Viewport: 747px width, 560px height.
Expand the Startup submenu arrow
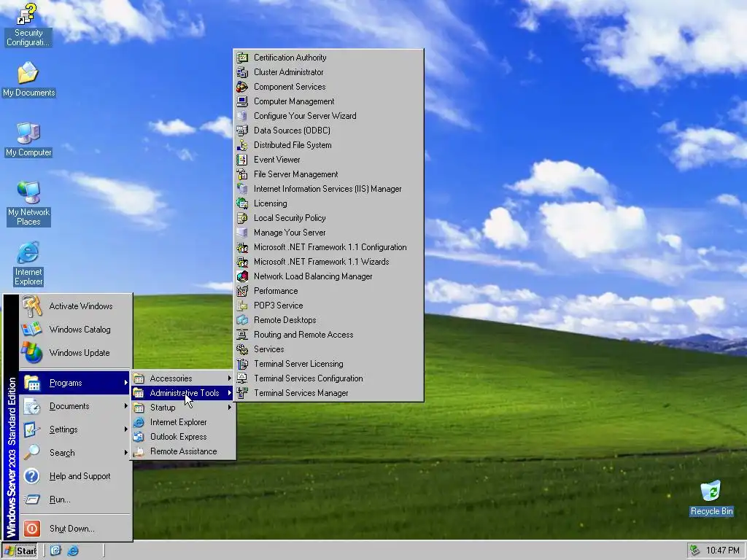tap(230, 408)
